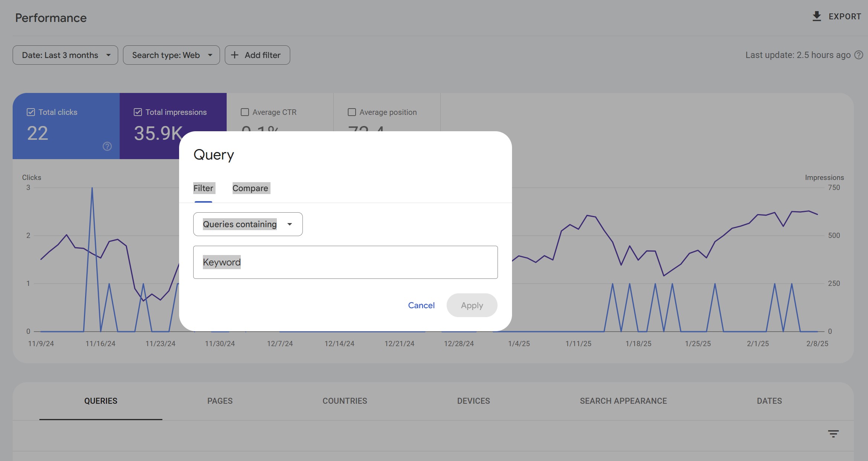The width and height of the screenshot is (868, 461).
Task: Switch to the Filter tab in Query dialog
Action: click(x=203, y=188)
